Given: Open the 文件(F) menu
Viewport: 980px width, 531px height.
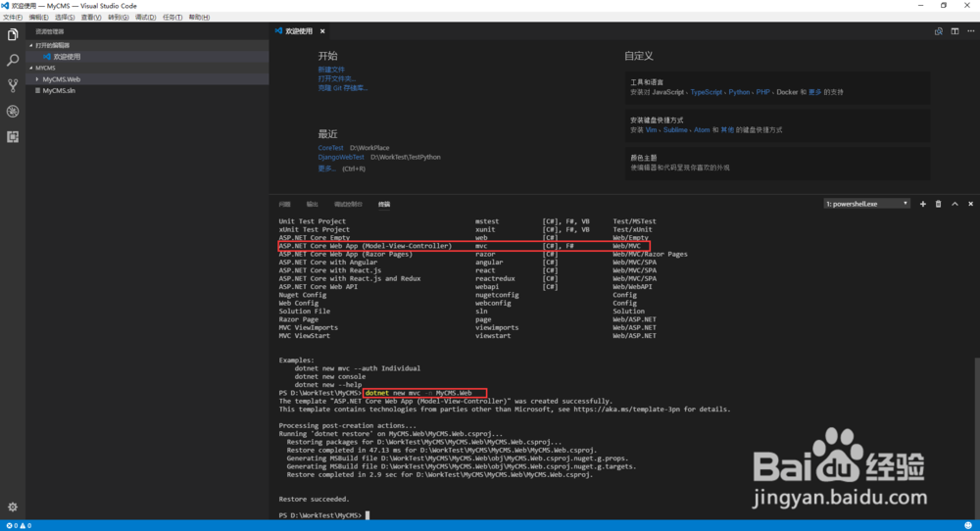Looking at the screenshot, I should click(13, 18).
